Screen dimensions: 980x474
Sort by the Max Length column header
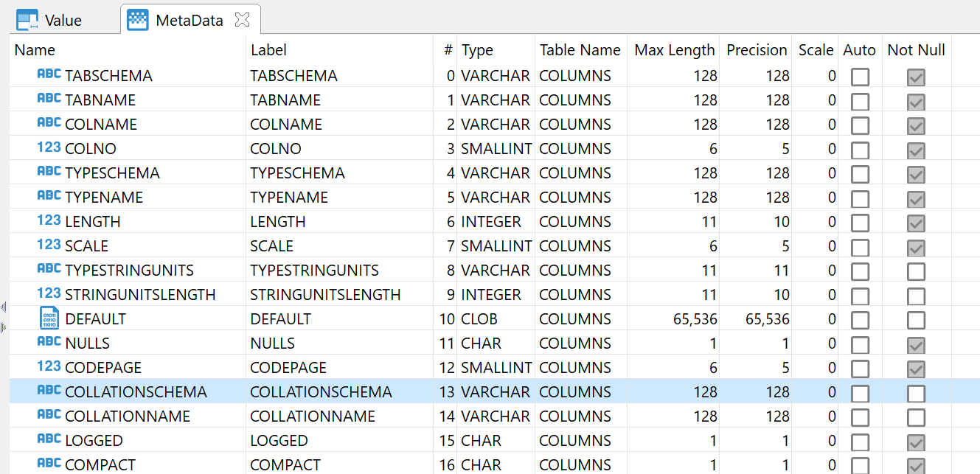(674, 49)
